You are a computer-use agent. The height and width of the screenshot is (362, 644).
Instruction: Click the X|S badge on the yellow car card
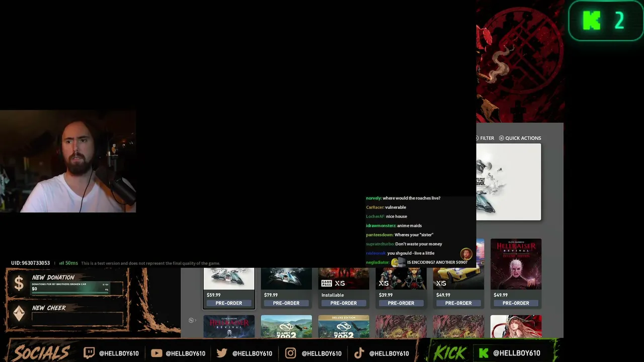coord(441,284)
